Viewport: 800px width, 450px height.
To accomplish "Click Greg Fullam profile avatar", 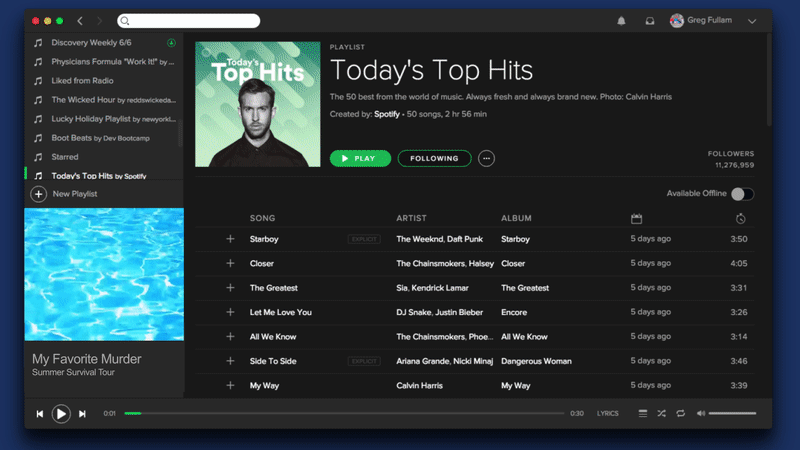I will [x=677, y=20].
